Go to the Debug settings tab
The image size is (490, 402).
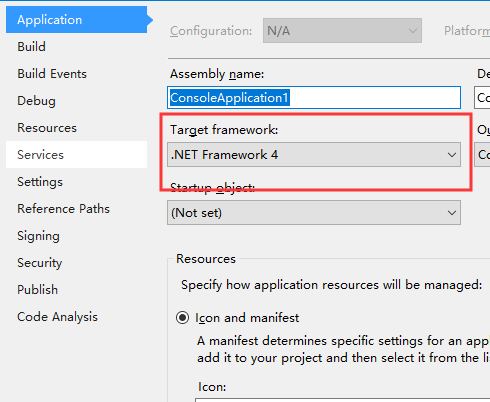click(x=76, y=101)
